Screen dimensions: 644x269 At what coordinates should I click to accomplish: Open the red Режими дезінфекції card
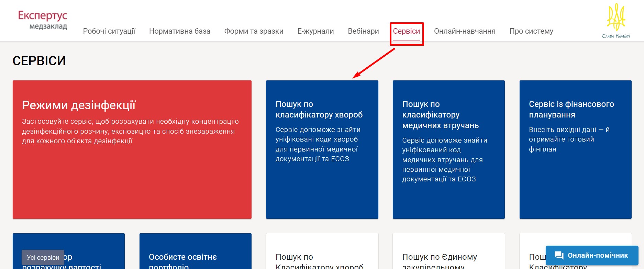(x=132, y=149)
